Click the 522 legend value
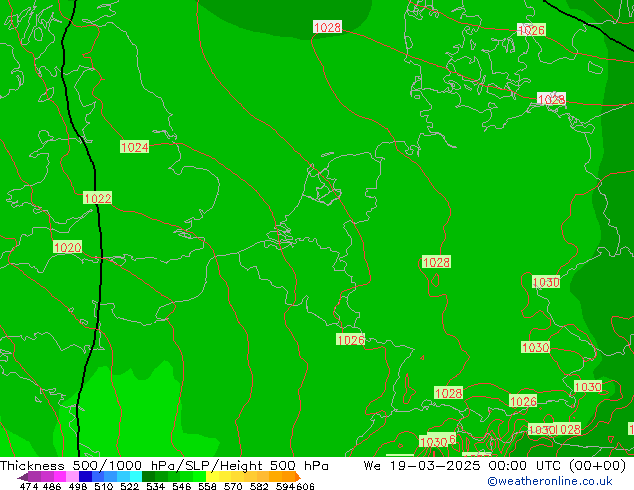Screen dimensions: 634x490 coord(129,486)
